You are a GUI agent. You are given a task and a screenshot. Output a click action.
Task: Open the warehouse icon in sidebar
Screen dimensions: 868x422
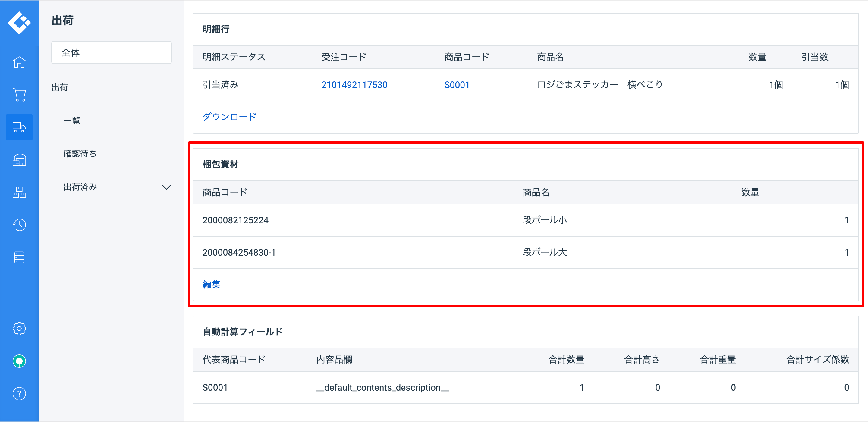click(19, 160)
